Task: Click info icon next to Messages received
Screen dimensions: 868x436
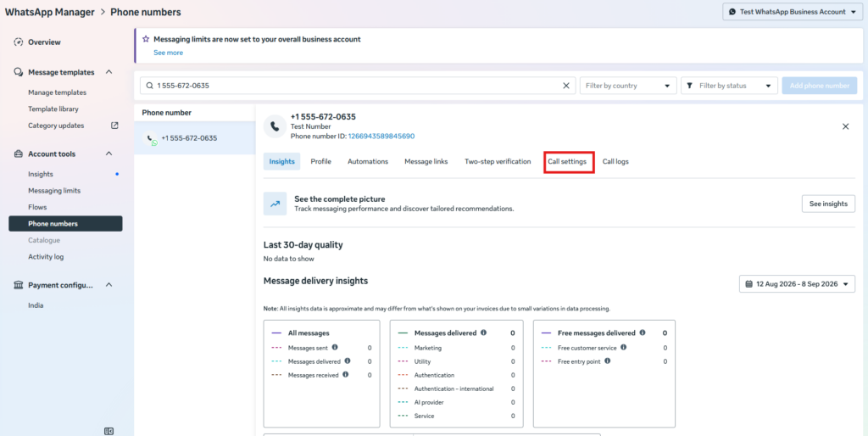Action: pyautogui.click(x=346, y=375)
